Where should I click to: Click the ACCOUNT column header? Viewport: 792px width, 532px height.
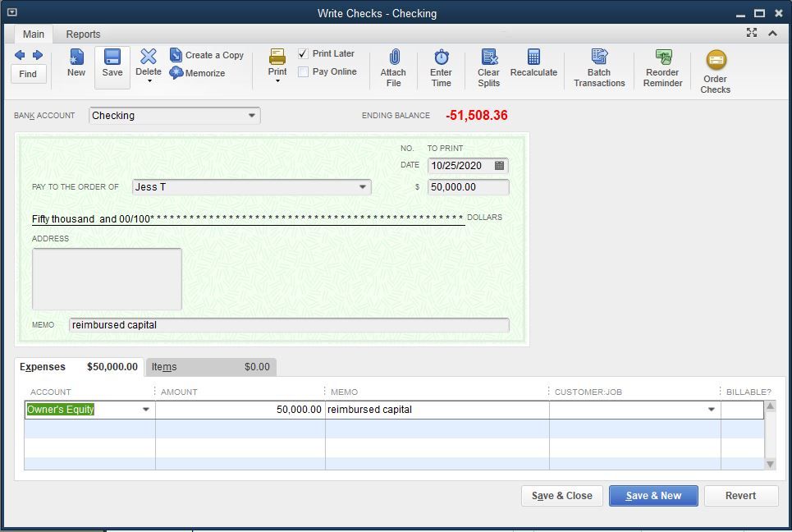point(51,392)
